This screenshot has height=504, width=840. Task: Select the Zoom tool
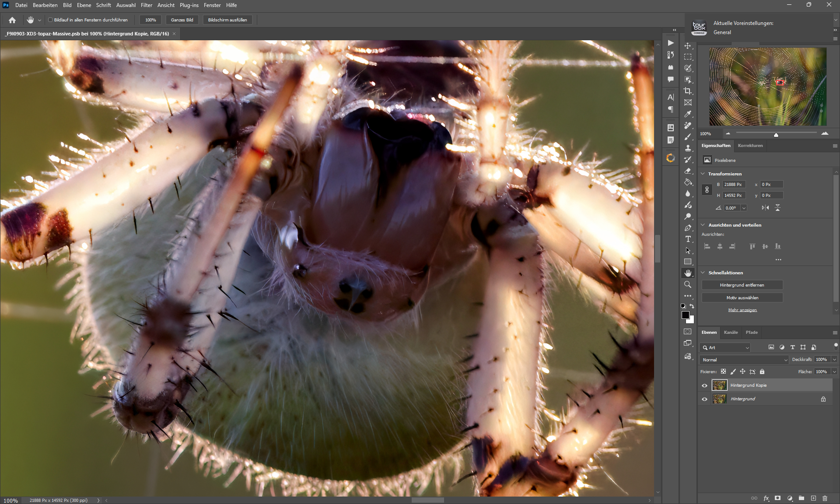[x=688, y=284]
